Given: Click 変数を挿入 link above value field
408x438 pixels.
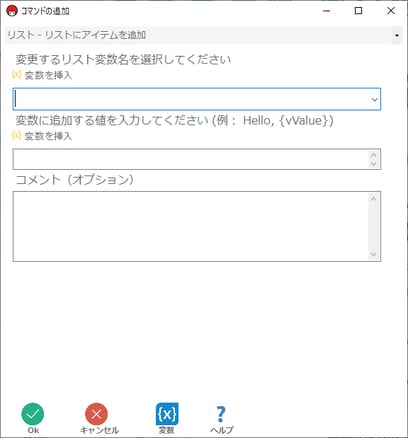Looking at the screenshot, I should [x=48, y=136].
